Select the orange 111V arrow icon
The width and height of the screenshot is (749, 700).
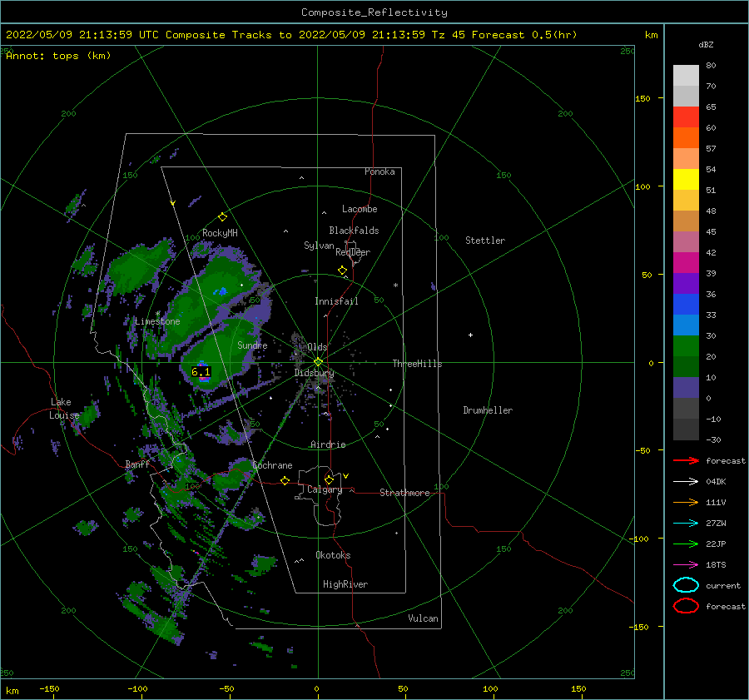(686, 502)
